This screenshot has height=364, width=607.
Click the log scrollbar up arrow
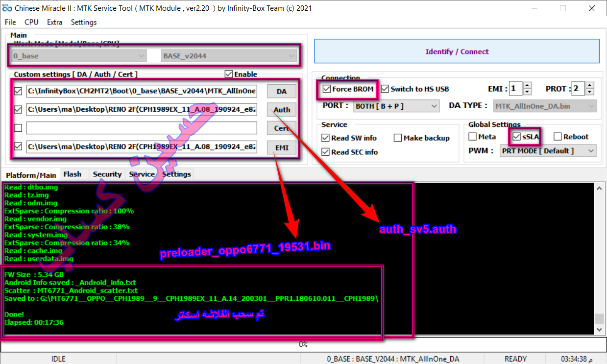(599, 187)
